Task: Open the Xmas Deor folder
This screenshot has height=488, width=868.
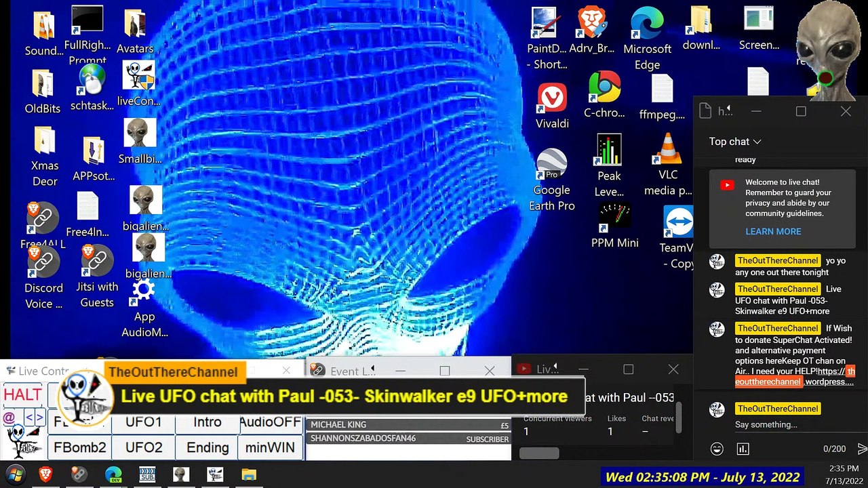Action: 45,157
